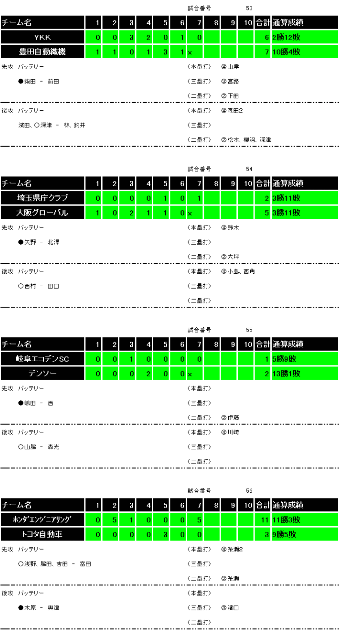The height and width of the screenshot is (644, 339).
Task: Click チーム名 header in game 56 table
Action: click(42, 505)
